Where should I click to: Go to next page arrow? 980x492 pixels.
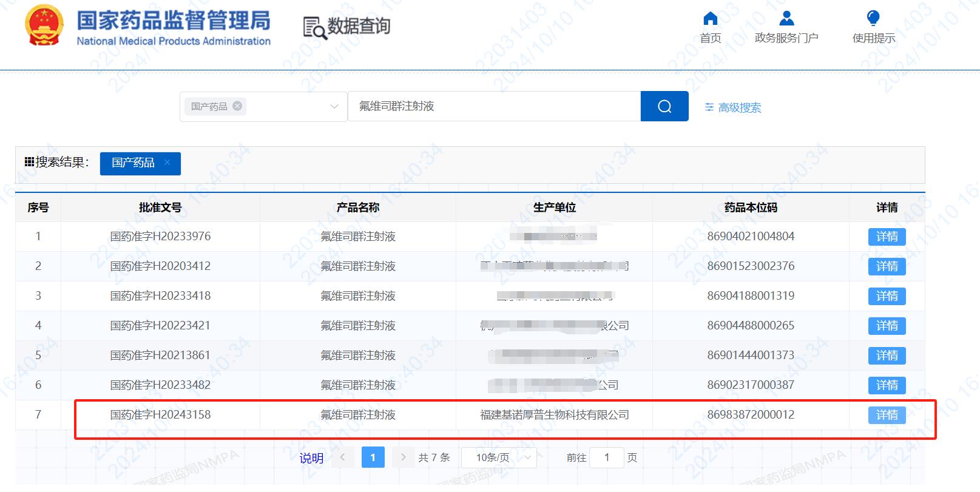pos(403,457)
